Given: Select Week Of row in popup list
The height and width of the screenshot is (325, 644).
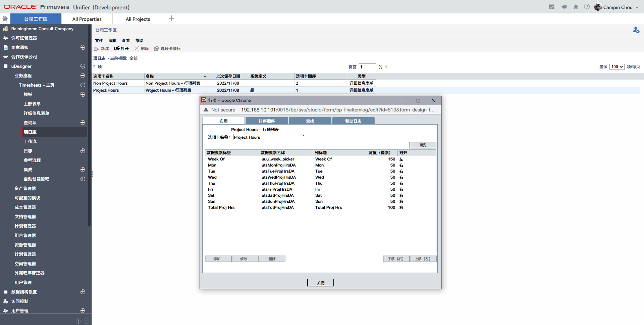Looking at the screenshot, I should pyautogui.click(x=320, y=159).
